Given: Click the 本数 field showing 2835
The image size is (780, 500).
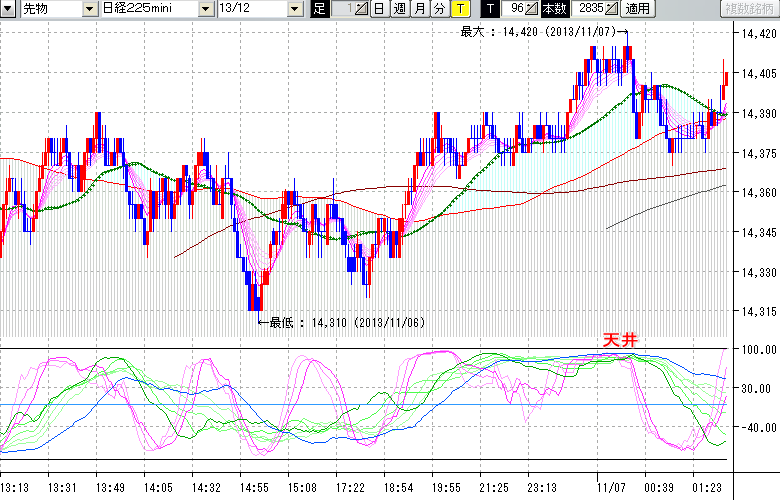Looking at the screenshot, I should click(x=590, y=9).
